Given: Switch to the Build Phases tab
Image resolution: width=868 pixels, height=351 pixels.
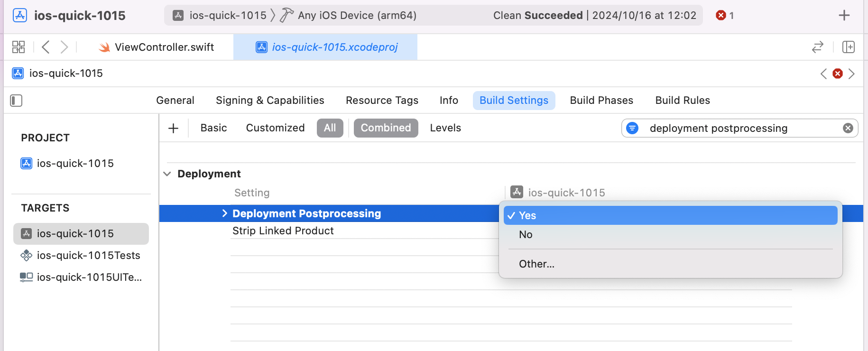Looking at the screenshot, I should point(601,101).
